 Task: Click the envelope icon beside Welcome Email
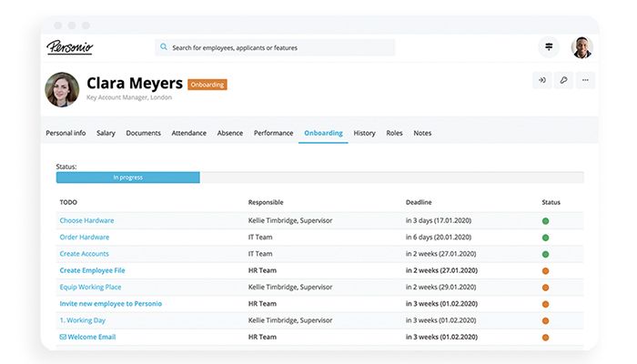63,337
